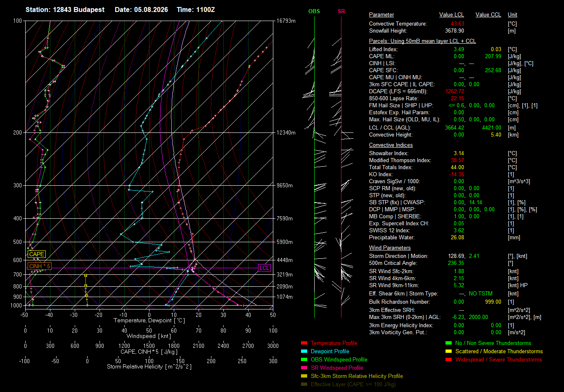Click the yellow CAPE label box
Viewport: 564px width, 392px height.
click(x=37, y=254)
